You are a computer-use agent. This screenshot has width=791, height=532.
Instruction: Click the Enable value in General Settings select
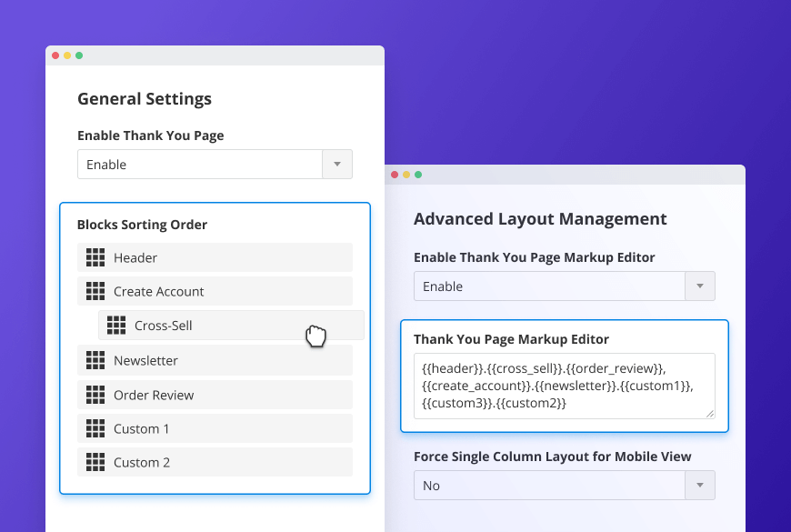pos(106,165)
